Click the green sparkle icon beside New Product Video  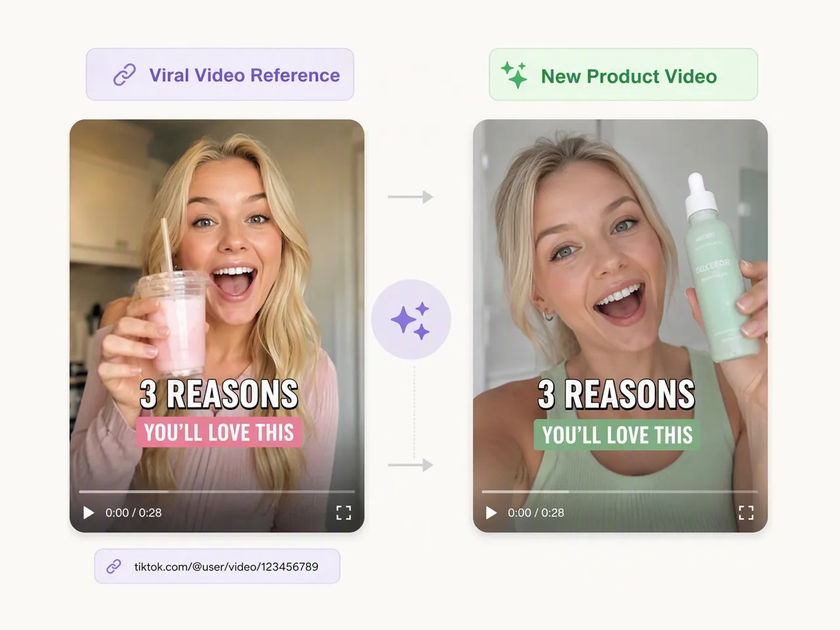click(x=514, y=75)
